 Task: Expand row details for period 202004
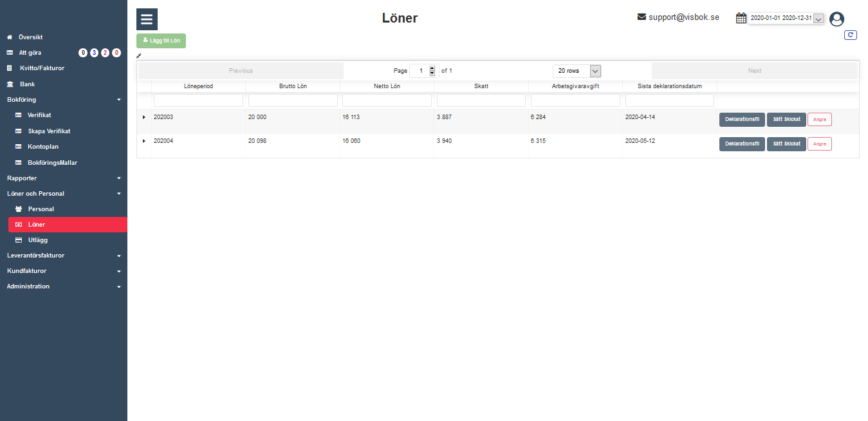coord(144,140)
